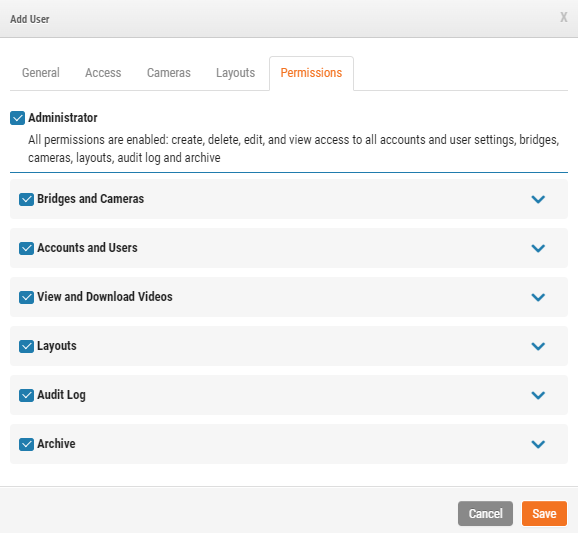Expand the Audit Log chevron
The width and height of the screenshot is (578, 533).
(538, 396)
